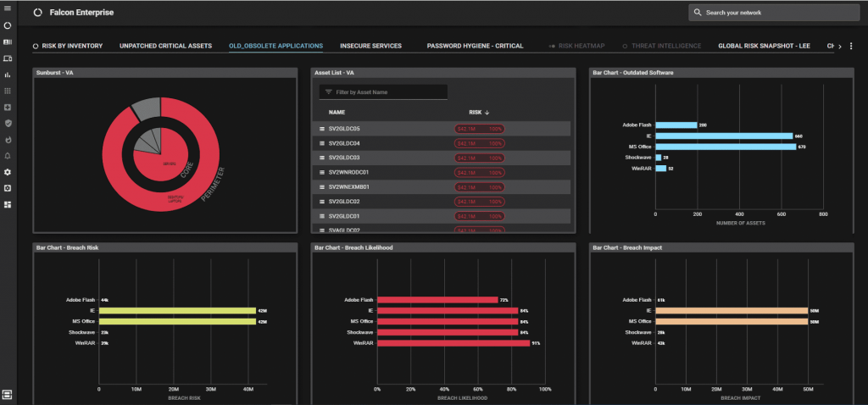Open Password Hygiene - Critical tab

tap(475, 46)
